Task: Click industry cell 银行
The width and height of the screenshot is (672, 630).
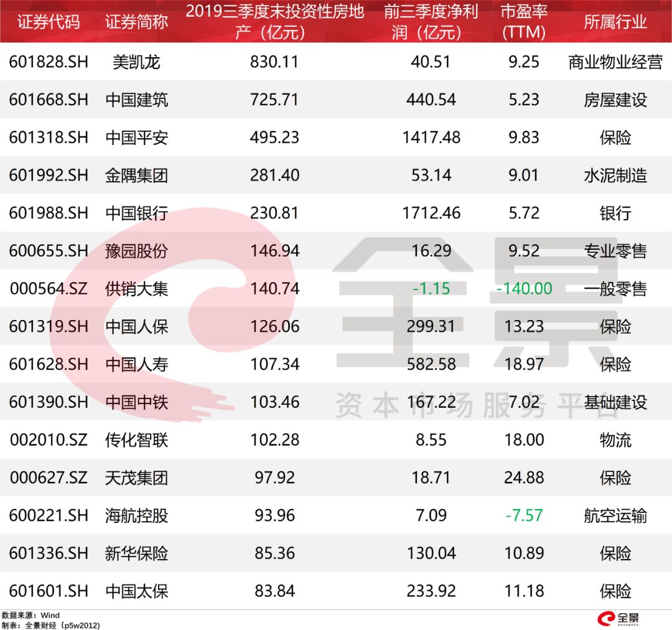Action: [615, 213]
